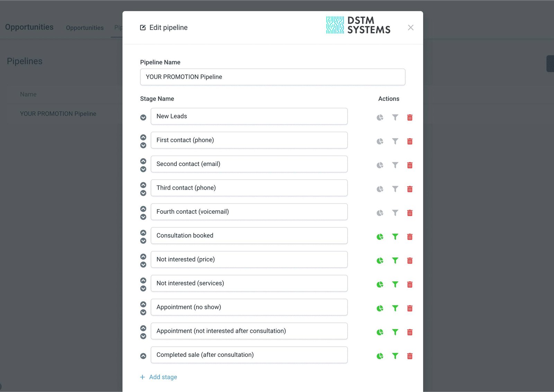The image size is (554, 392).
Task: Click the funnel filter icon for Consultation booked
Action: coord(395,237)
